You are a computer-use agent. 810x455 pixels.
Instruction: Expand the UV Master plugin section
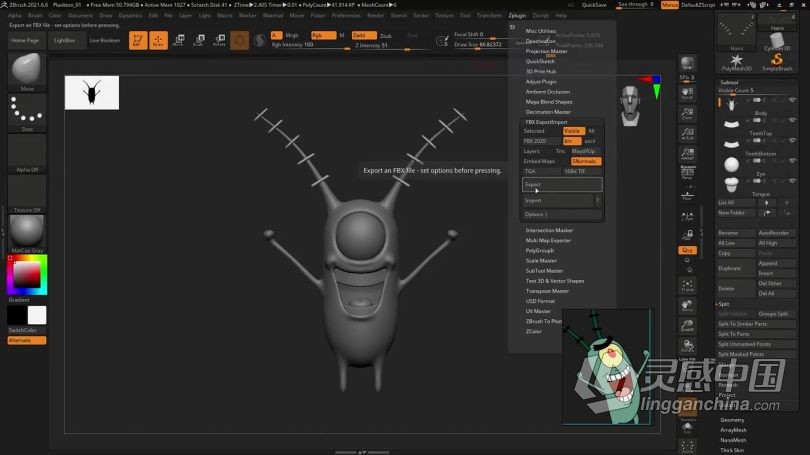point(538,311)
